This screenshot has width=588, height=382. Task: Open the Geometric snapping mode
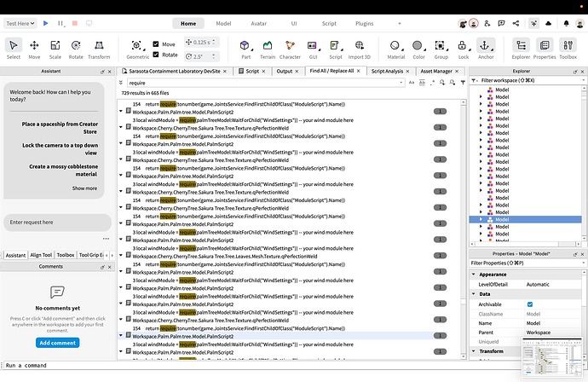(x=137, y=49)
